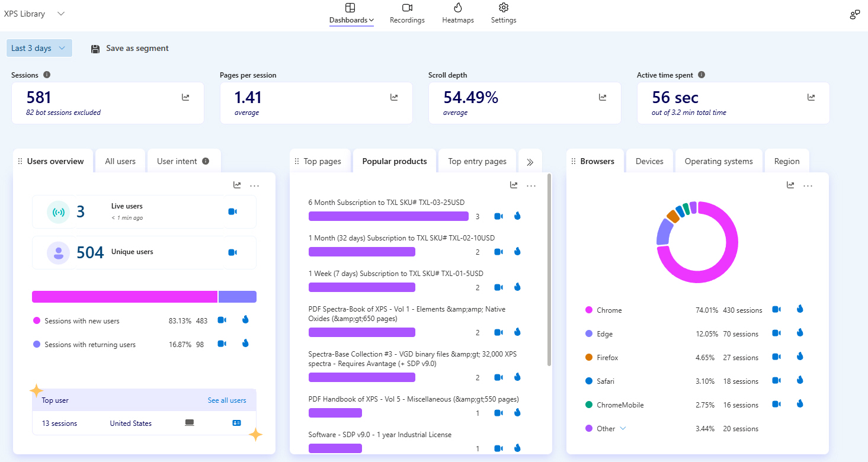This screenshot has height=462, width=868.
Task: Show more tabs with double-chevron button
Action: click(x=530, y=162)
